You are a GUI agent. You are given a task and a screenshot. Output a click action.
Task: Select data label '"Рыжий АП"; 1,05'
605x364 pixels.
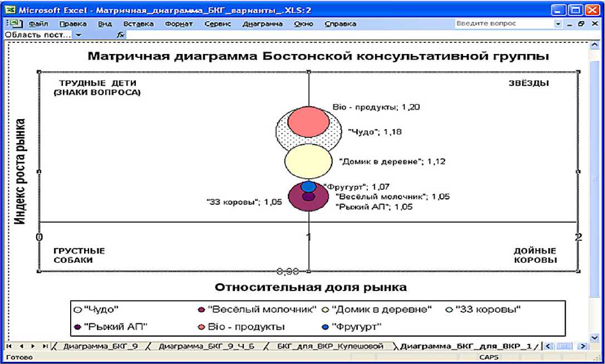point(374,207)
